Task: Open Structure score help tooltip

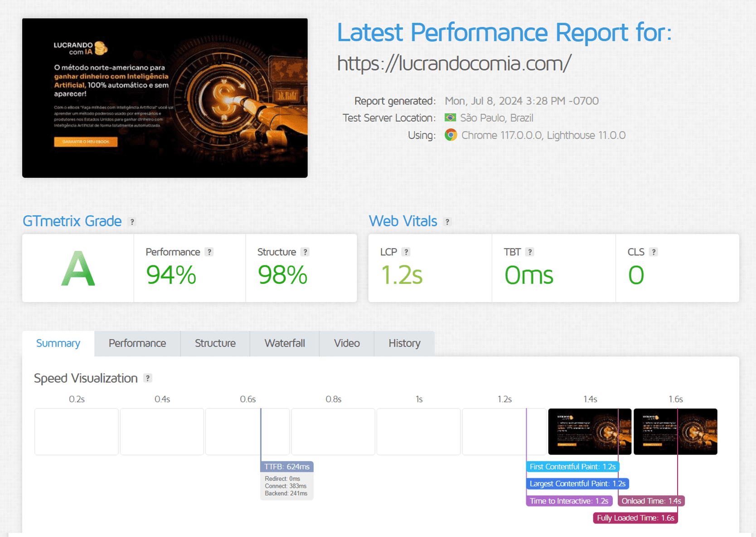Action: coord(305,252)
